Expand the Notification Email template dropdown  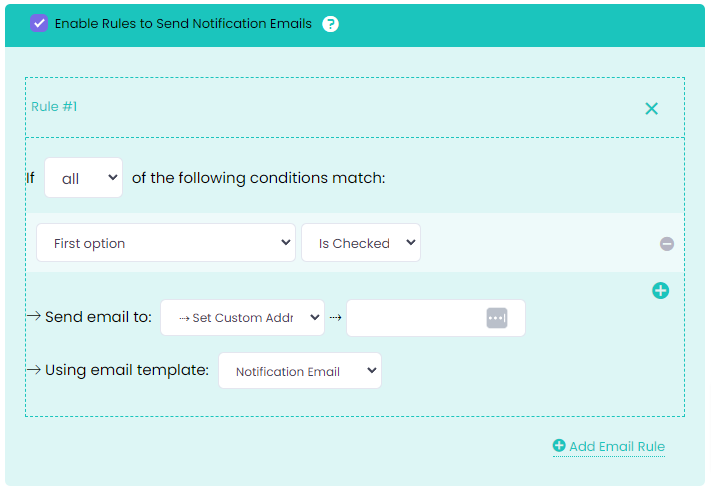pos(299,371)
